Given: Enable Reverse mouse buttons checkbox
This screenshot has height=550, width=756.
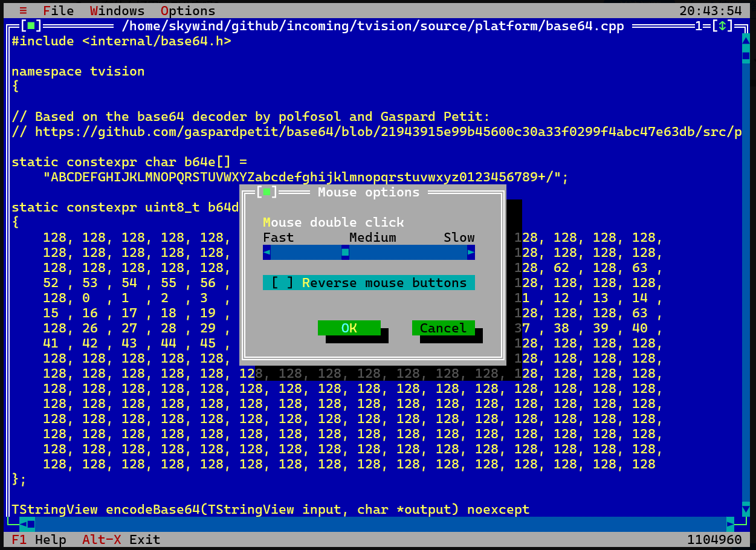Looking at the screenshot, I should pos(282,283).
